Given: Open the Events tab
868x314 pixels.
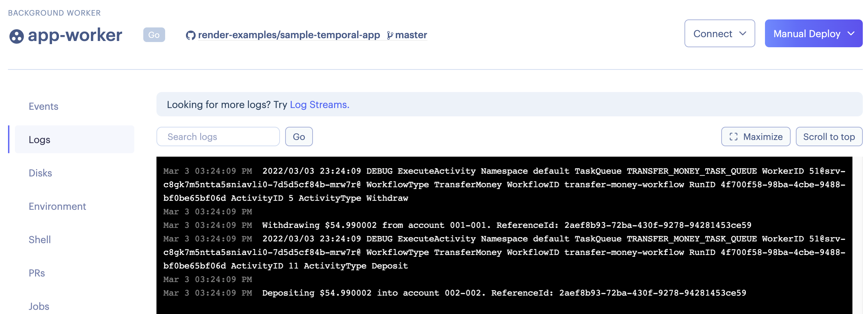Looking at the screenshot, I should (43, 106).
